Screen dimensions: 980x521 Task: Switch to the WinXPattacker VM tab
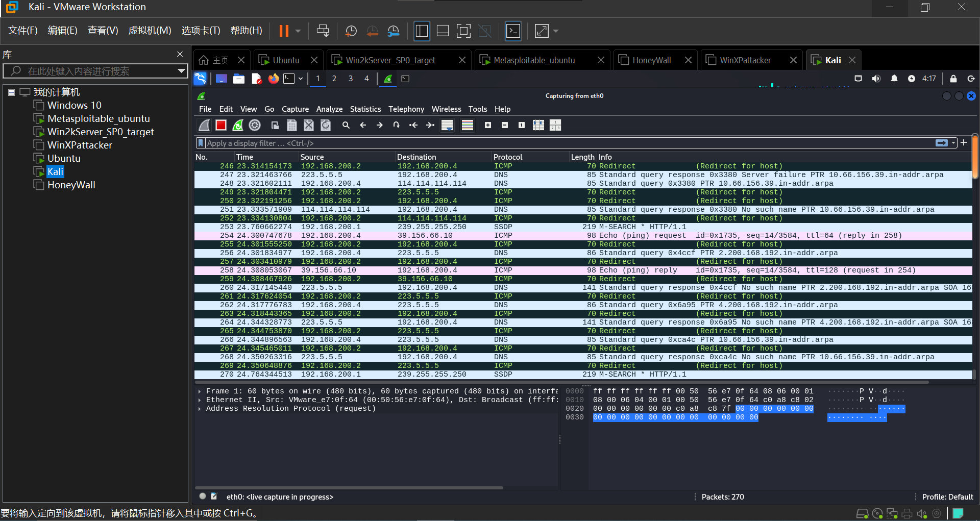(745, 60)
